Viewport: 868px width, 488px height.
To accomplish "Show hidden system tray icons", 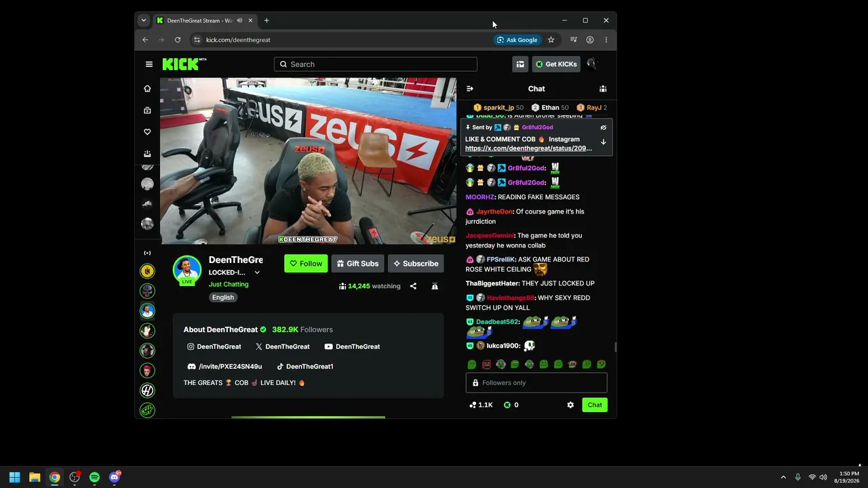I will 783,477.
